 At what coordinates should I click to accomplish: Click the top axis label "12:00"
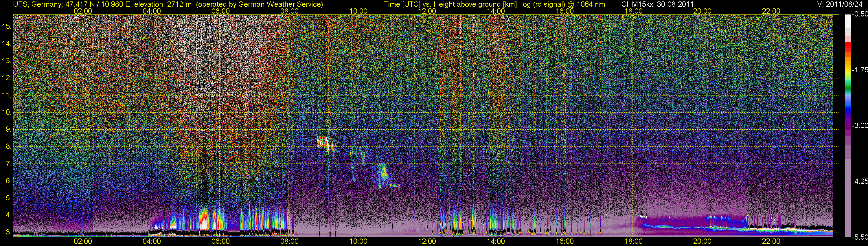tap(427, 11)
